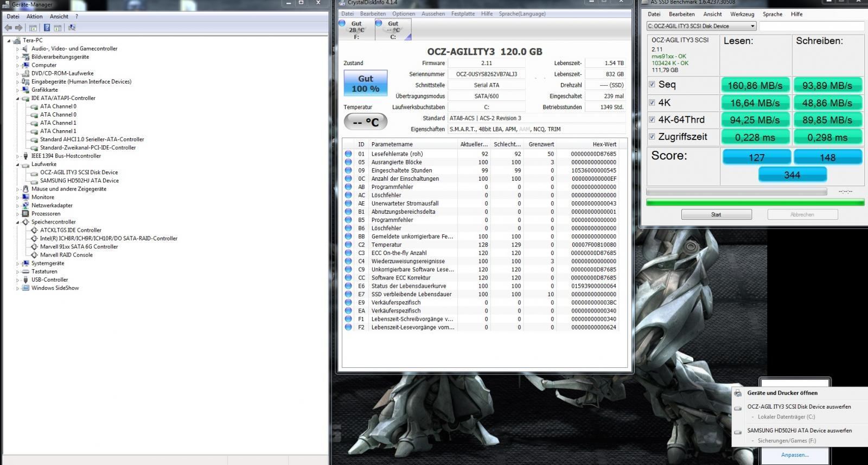
Task: Collapse the Tera-PC root node
Action: 9,41
